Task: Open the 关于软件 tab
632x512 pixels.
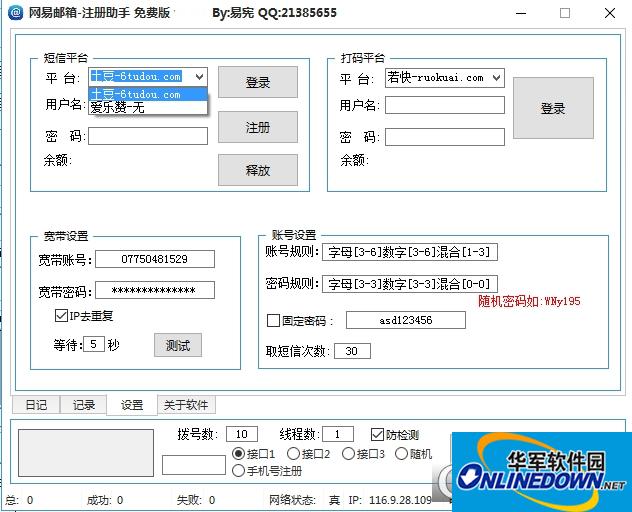Action: click(186, 405)
